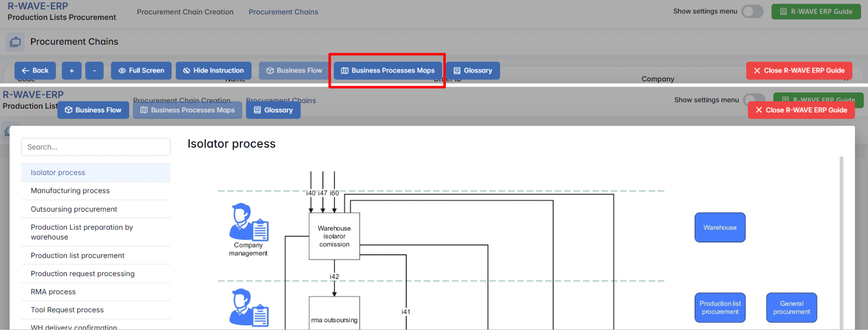Click the Procurement Chains briefcase icon
This screenshot has height=330, width=868.
coord(15,42)
